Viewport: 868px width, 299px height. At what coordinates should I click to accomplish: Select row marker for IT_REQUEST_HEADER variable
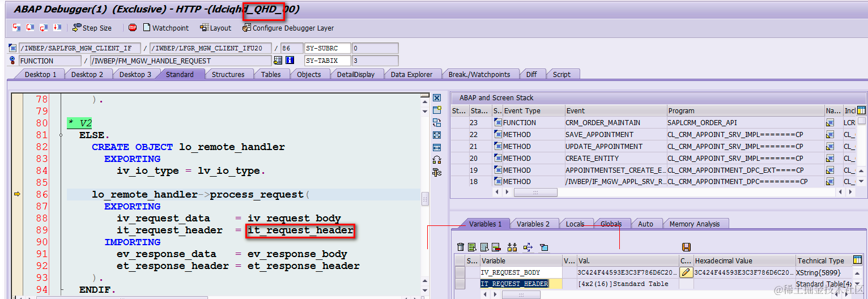(460, 284)
